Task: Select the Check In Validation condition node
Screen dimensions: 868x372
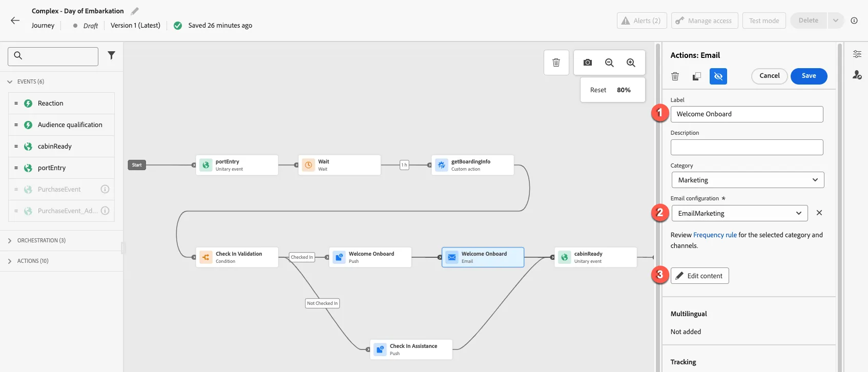Action: [x=237, y=257]
